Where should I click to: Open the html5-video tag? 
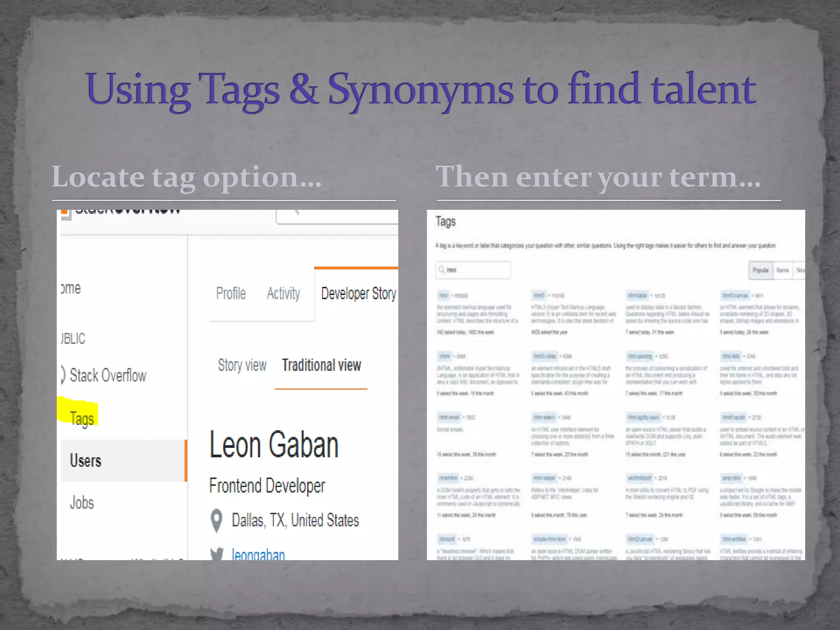tap(544, 356)
